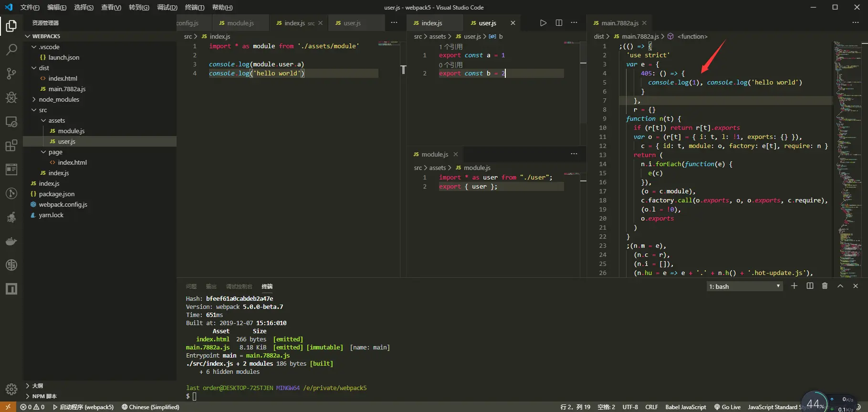Open more actions for the left editor group
Image resolution: width=868 pixels, height=412 pixels.
click(394, 23)
